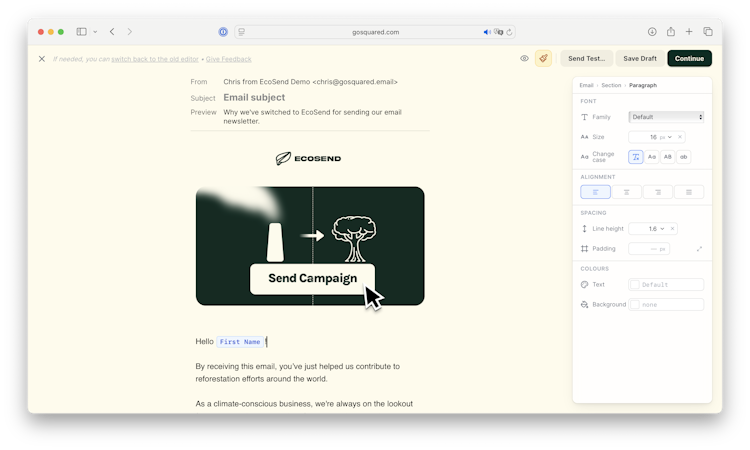The image size is (750, 450).
Task: Follow 'switch back to the old editor' link
Action: pyautogui.click(x=154, y=59)
